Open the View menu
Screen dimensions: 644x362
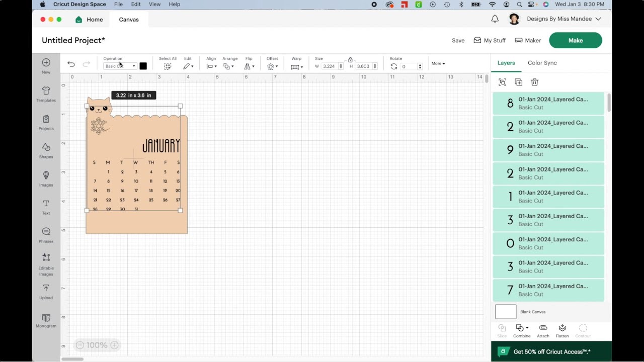coord(154,4)
